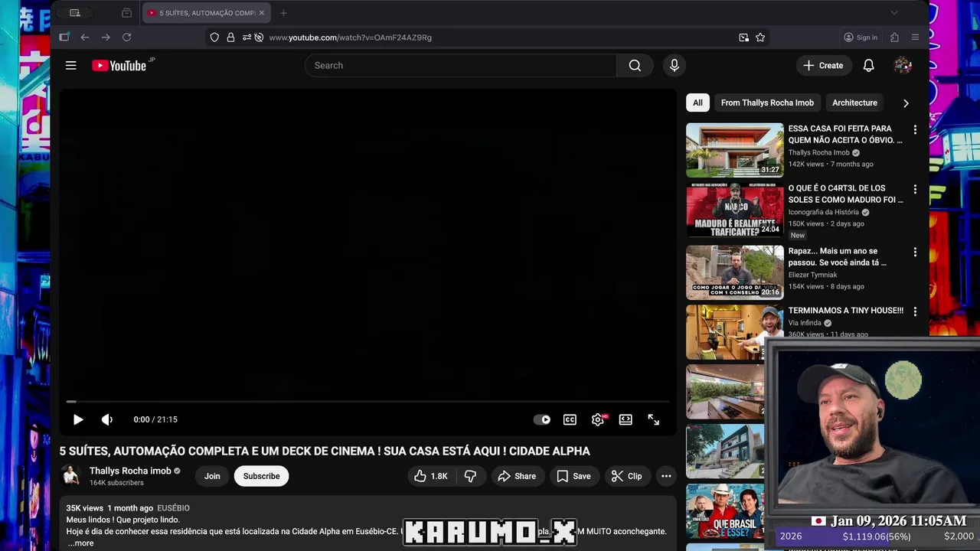Open options for Rapaz... Mais um ano video

pyautogui.click(x=915, y=252)
